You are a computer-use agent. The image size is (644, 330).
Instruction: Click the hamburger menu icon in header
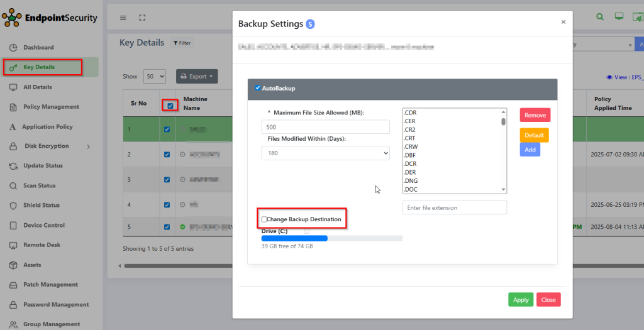click(x=123, y=18)
